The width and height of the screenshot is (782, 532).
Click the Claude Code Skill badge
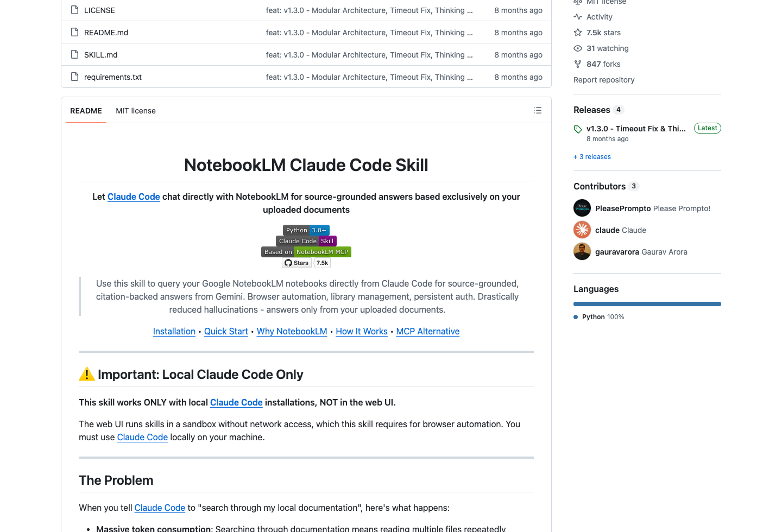(x=306, y=241)
